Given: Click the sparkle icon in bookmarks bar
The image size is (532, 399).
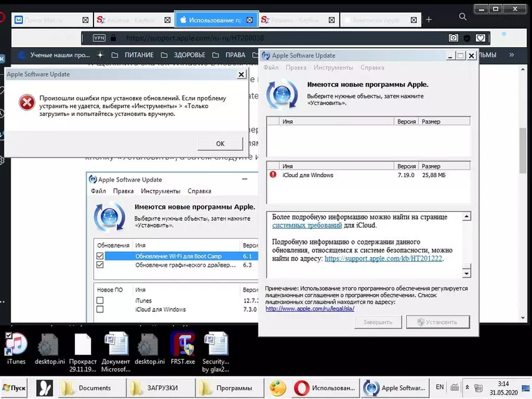Looking at the screenshot, I should point(100,55).
